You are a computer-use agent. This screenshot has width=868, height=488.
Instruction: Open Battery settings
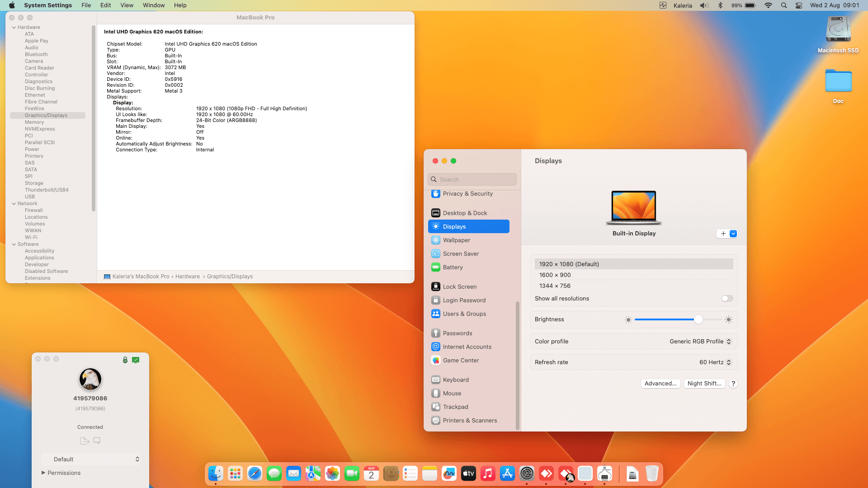(453, 267)
